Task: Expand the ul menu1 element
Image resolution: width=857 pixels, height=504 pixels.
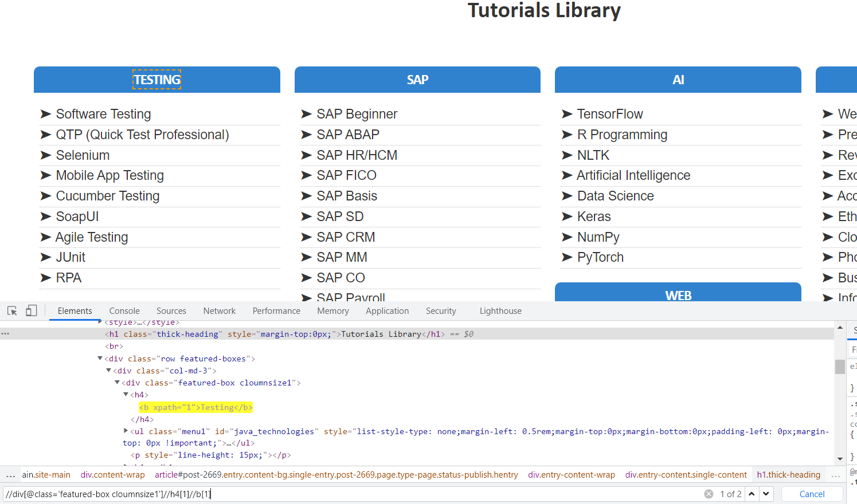Action: tap(126, 431)
